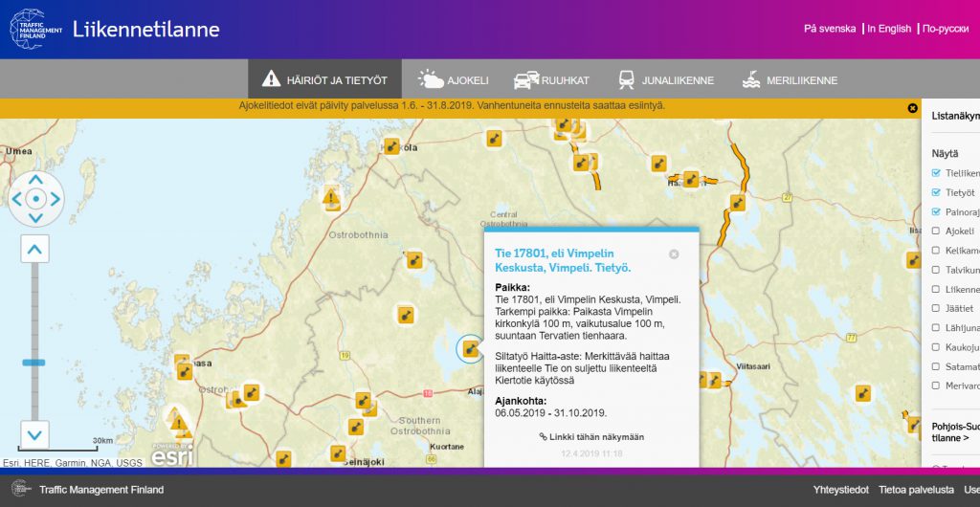This screenshot has width=980, height=507.
Task: Switch language to По-русски
Action: click(946, 29)
